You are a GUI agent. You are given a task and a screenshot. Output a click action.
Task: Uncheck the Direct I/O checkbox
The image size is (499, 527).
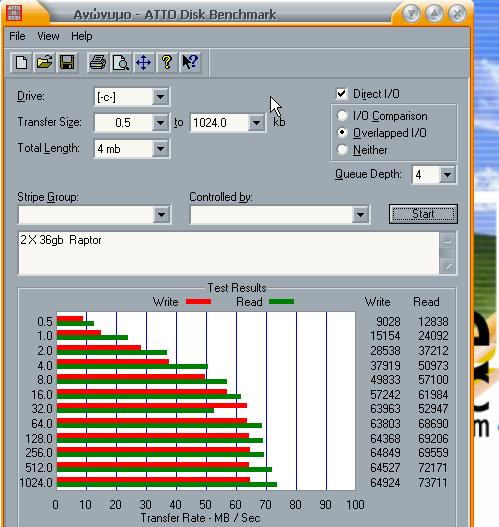pos(342,94)
